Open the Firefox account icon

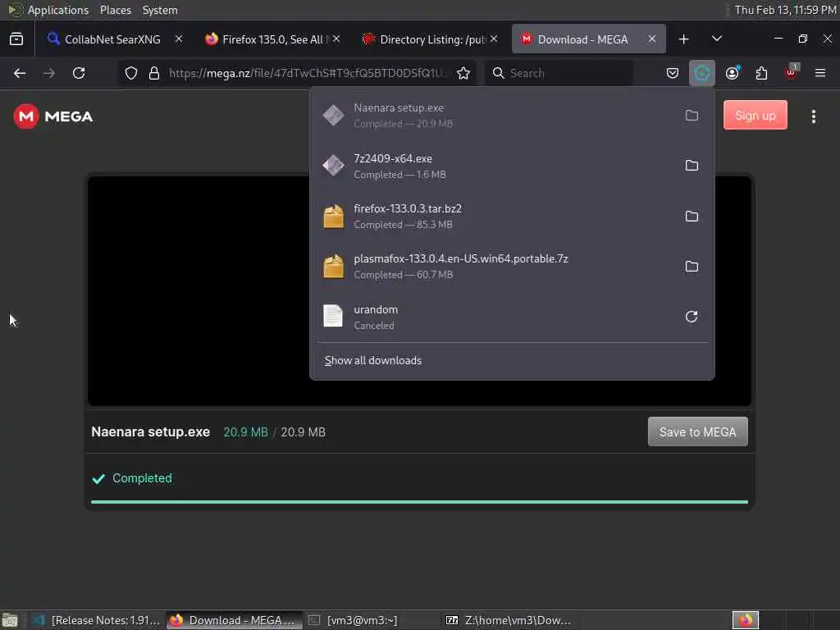[x=732, y=73]
